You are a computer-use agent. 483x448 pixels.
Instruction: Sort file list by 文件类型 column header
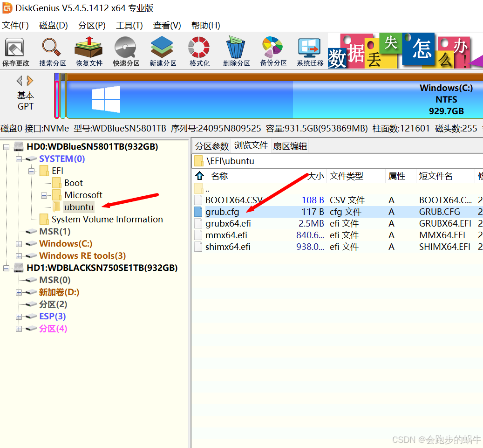[356, 176]
